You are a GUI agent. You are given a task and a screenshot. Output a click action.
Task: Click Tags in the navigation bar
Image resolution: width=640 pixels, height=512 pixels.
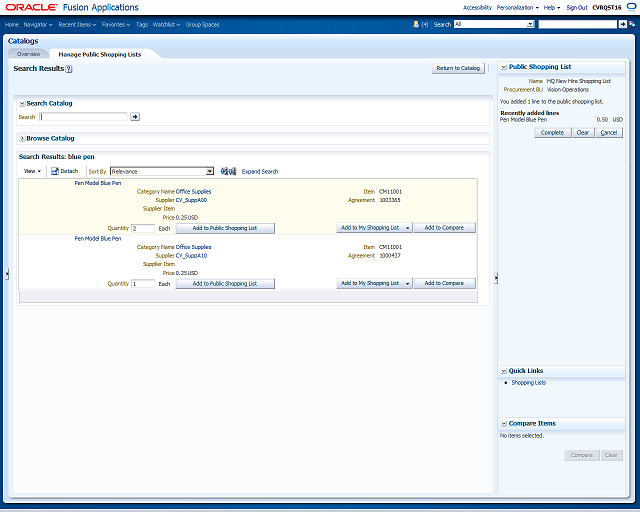click(142, 24)
